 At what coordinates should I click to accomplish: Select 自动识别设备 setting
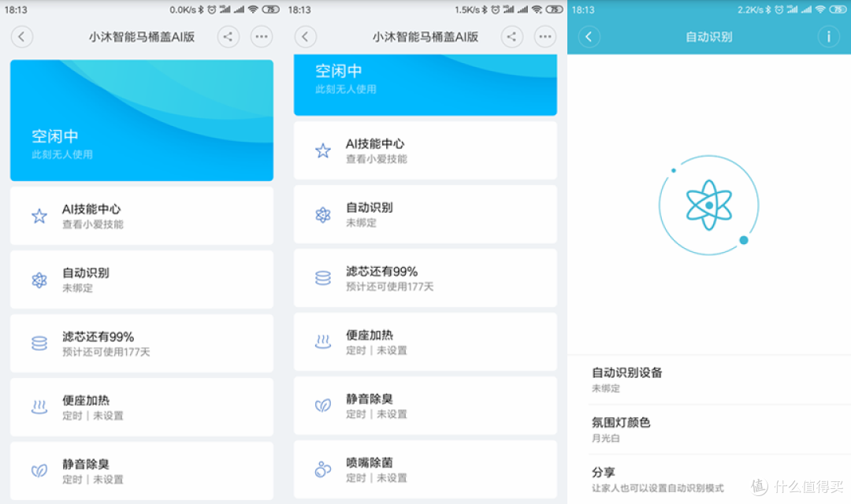pos(709,380)
